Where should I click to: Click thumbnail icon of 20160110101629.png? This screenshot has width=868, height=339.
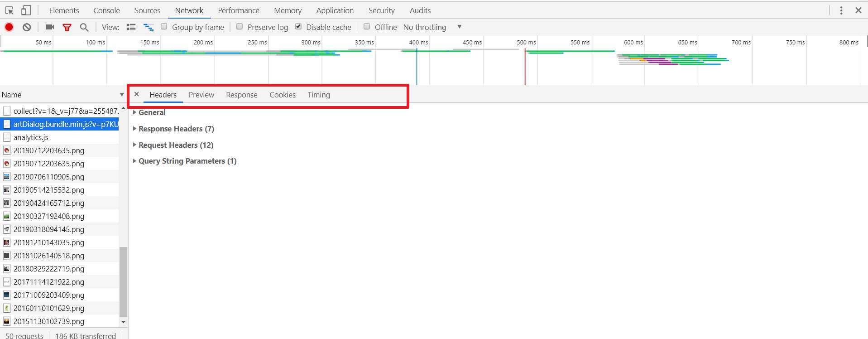(x=7, y=308)
